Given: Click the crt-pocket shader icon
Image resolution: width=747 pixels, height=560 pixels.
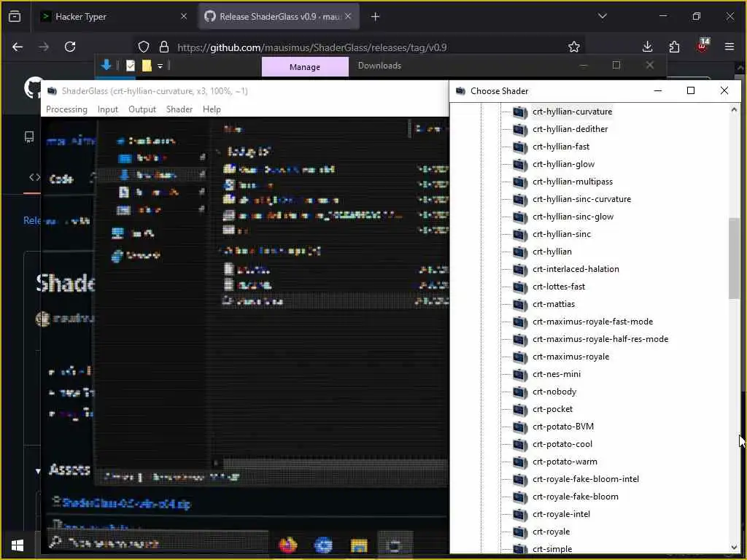Looking at the screenshot, I should tap(519, 410).
